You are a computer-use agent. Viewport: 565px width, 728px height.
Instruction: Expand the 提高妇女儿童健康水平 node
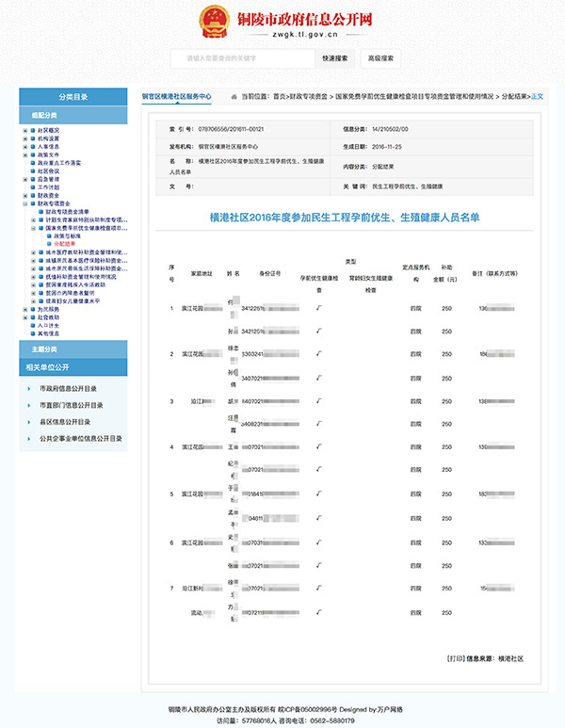33,300
